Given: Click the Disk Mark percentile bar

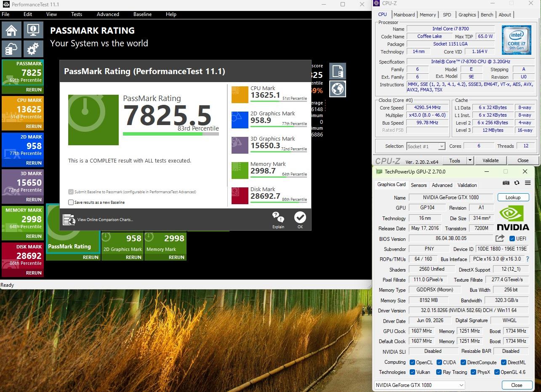Looking at the screenshot, I should [x=278, y=202].
